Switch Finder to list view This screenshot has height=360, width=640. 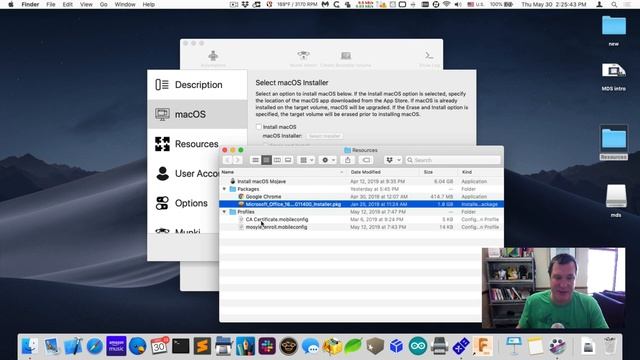(x=266, y=160)
